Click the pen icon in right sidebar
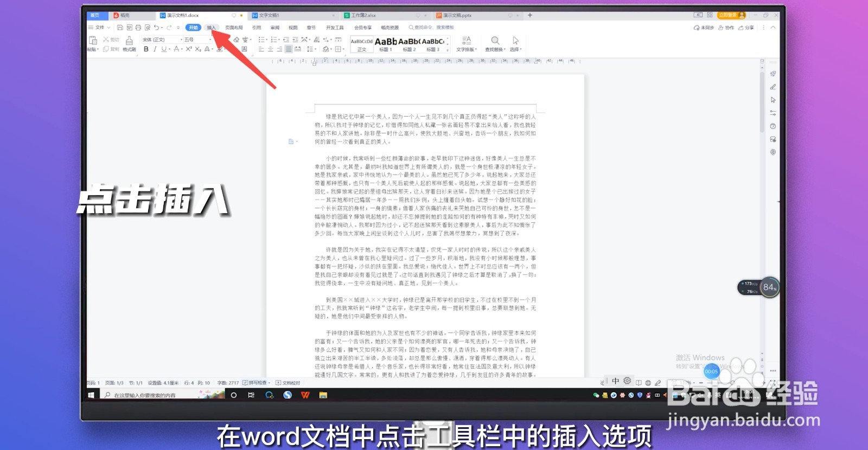868x450 pixels. 773,87
